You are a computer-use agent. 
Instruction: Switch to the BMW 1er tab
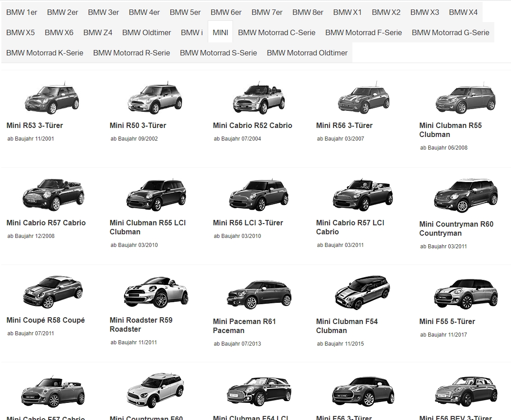(22, 12)
